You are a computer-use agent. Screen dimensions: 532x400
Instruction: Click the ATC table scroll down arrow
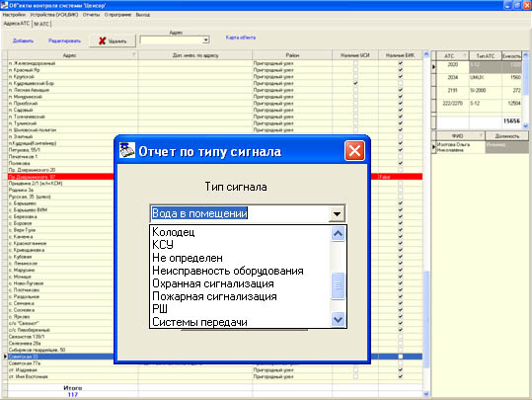click(525, 125)
